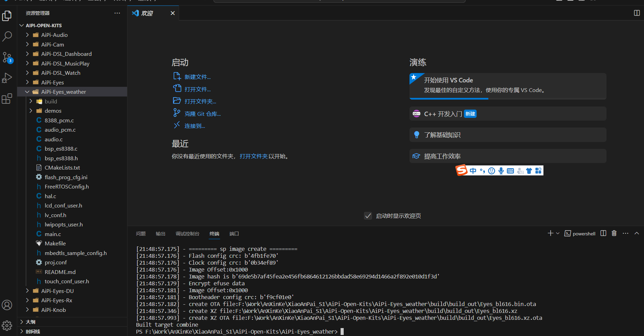Image resolution: width=644 pixels, height=336 pixels.
Task: Open Sogou skin shirt icon
Action: 529,171
